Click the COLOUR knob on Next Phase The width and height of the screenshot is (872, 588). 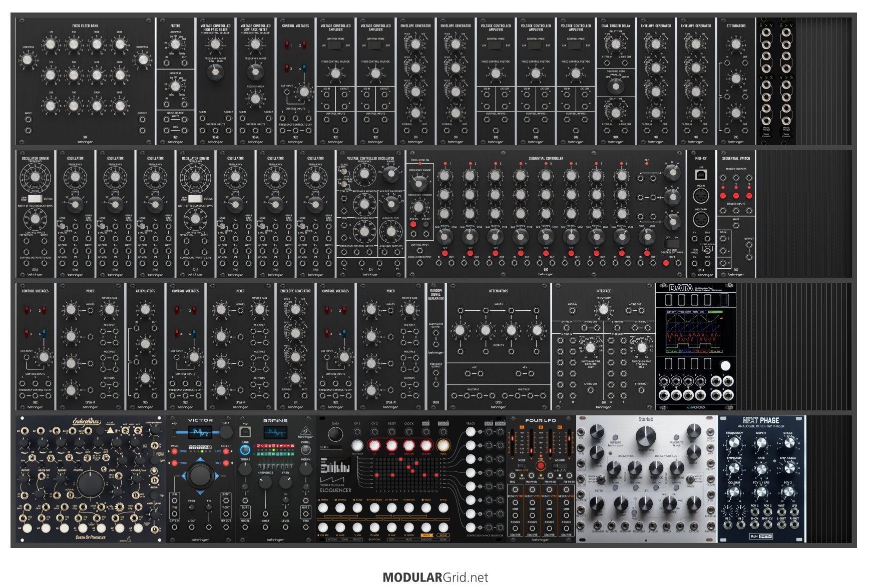click(x=734, y=493)
